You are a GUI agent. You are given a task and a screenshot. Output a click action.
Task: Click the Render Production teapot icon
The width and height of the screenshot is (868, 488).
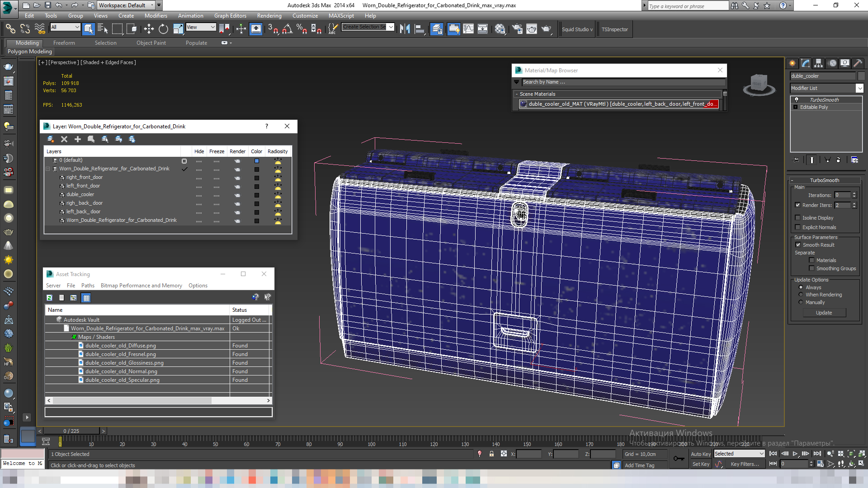pos(546,29)
